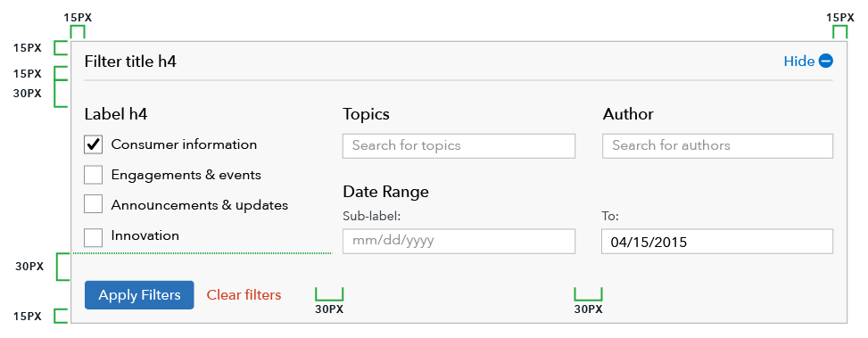868x338 pixels.
Task: Check the Engagements & events checkbox
Action: pyautogui.click(x=93, y=175)
